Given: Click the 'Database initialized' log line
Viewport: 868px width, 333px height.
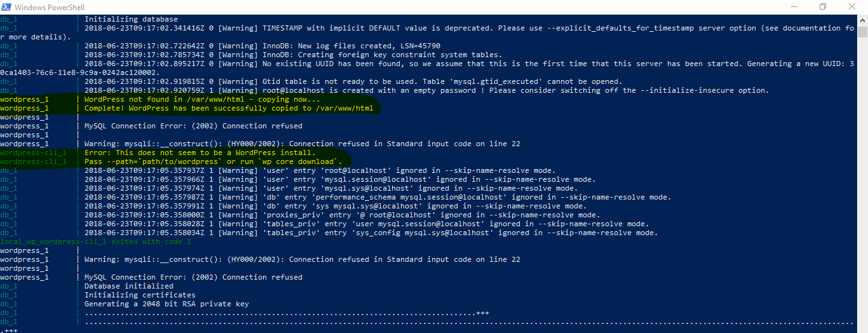Looking at the screenshot, I should [126, 286].
